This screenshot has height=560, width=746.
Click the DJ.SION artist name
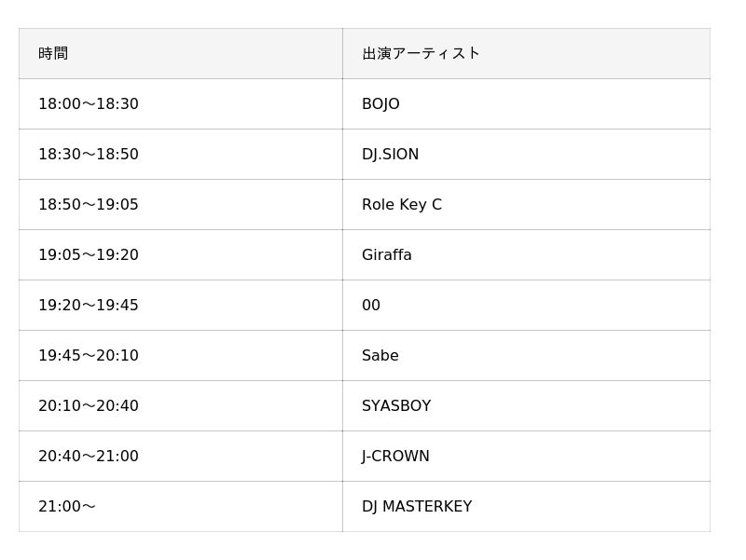[390, 155]
